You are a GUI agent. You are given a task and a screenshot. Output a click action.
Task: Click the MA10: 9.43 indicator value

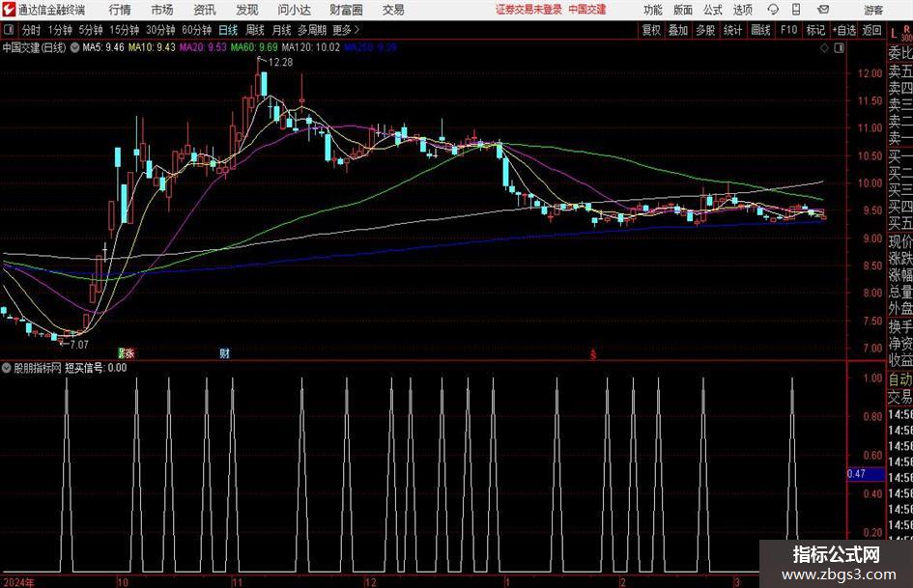(x=152, y=47)
